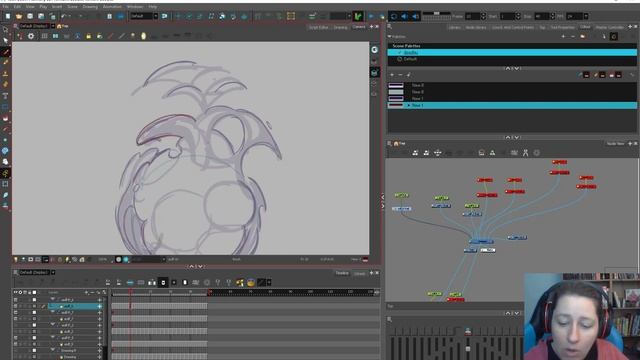Click the loop playback icon

pyautogui.click(x=393, y=16)
